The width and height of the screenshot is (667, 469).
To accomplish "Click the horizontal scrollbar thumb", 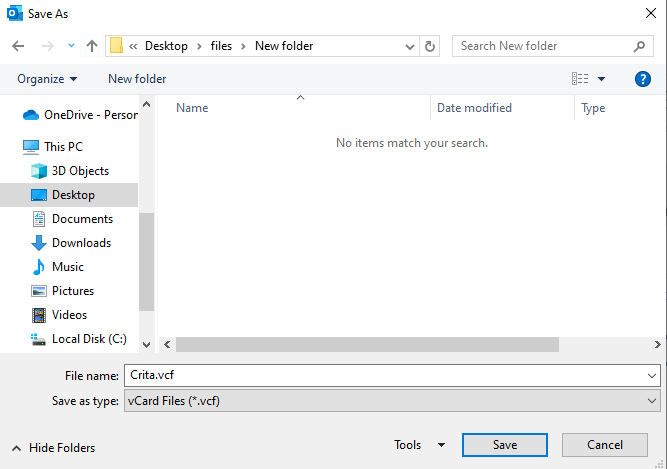I will pos(368,344).
